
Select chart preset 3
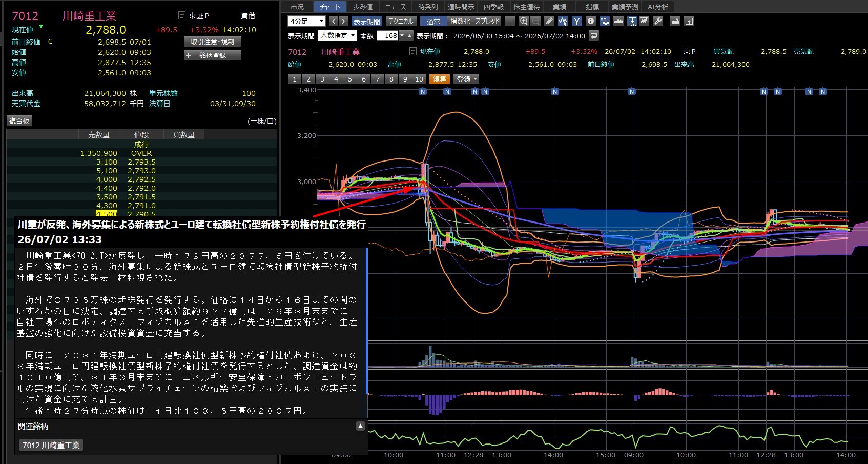point(322,79)
